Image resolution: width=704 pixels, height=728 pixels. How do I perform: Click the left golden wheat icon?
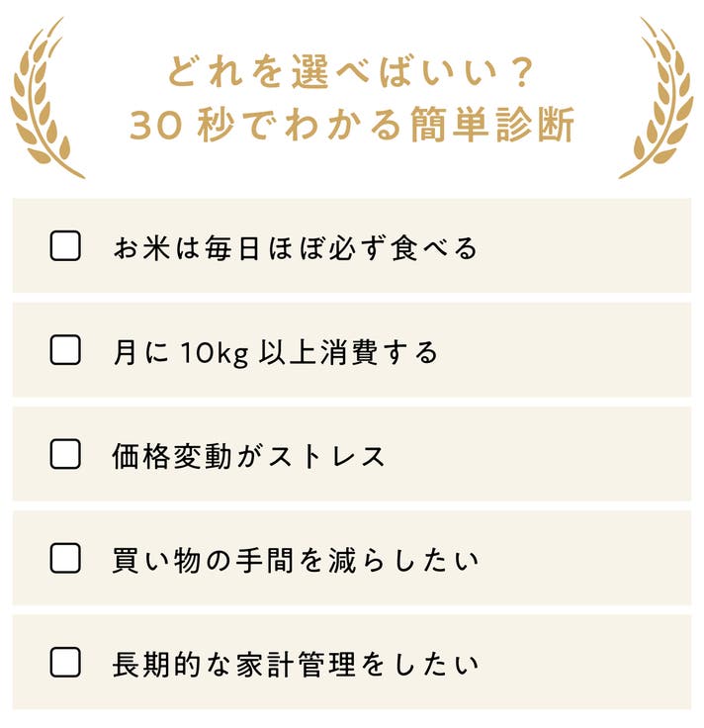(46, 98)
